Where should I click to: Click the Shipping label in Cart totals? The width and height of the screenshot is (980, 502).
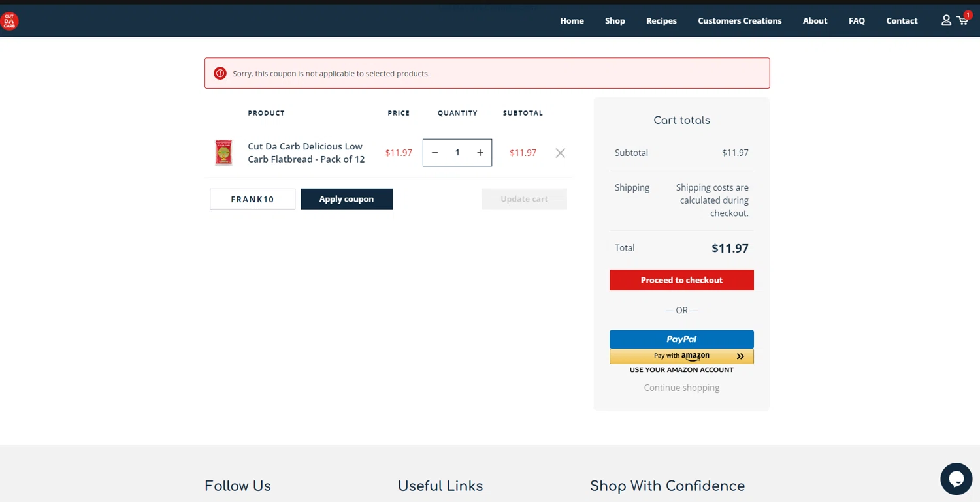632,187
